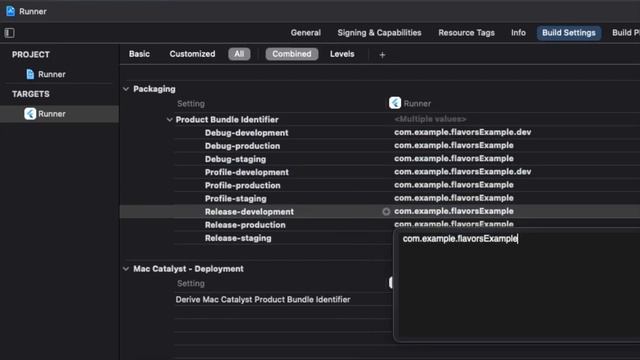Click Debug-development bundle identifier value
The height and width of the screenshot is (360, 640).
pyautogui.click(x=462, y=132)
